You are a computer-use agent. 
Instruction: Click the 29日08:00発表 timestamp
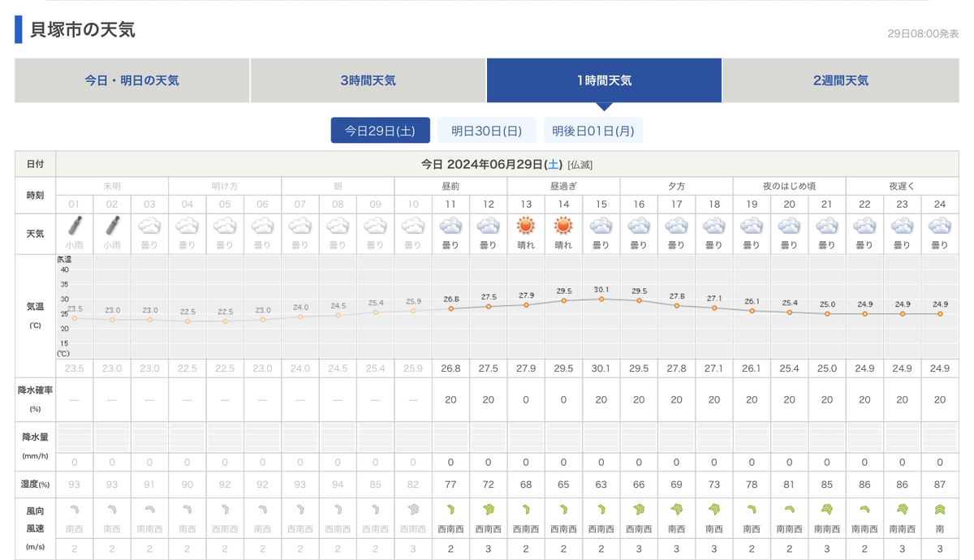pos(923,33)
